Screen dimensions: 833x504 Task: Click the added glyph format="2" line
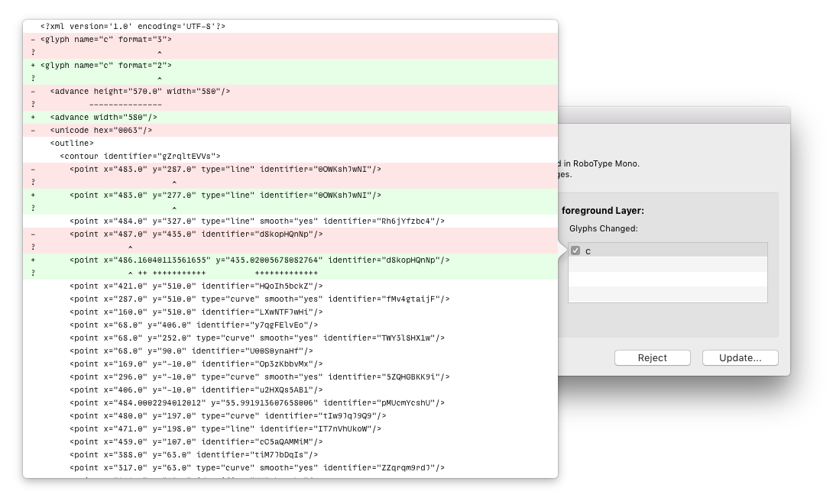click(106, 66)
